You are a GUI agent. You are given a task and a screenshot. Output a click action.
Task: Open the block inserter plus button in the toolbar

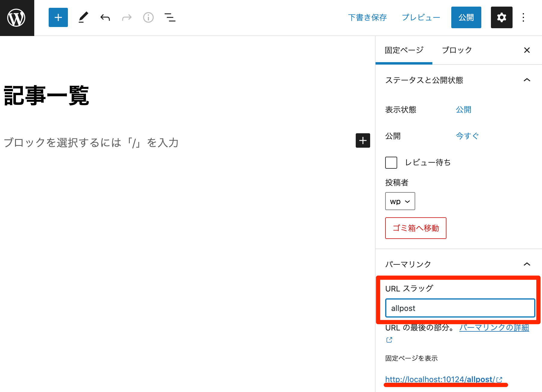(x=58, y=17)
